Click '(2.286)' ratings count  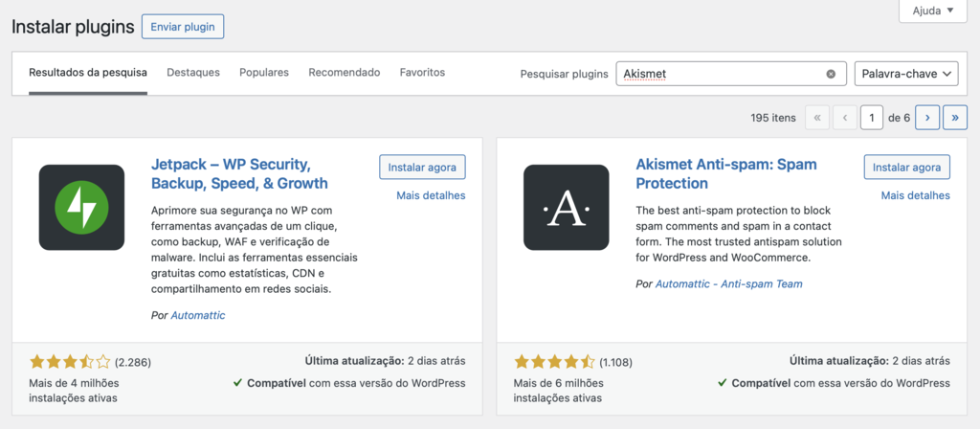pos(133,362)
